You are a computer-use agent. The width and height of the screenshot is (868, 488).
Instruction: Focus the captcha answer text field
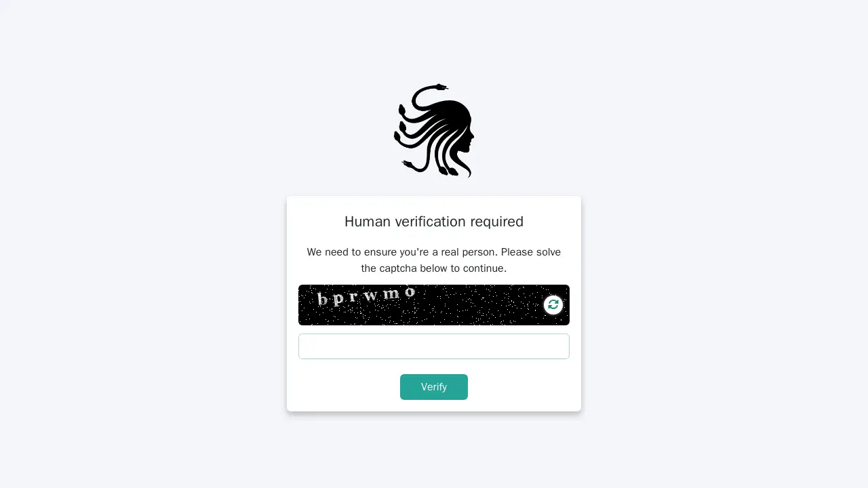pyautogui.click(x=434, y=346)
